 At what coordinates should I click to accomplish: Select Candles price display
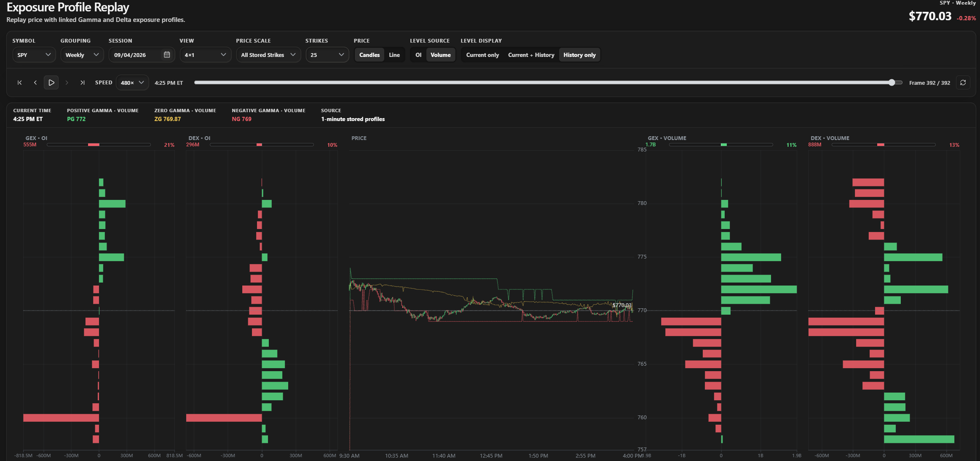[370, 55]
